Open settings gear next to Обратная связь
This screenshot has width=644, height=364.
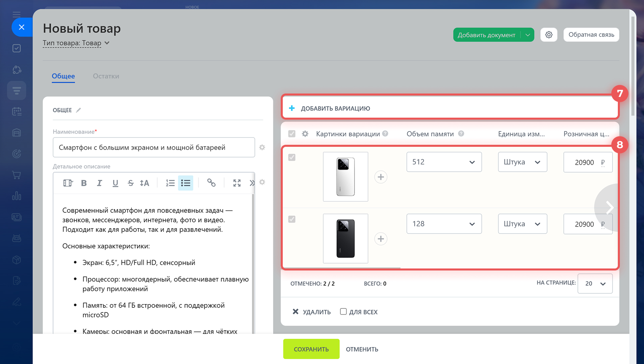click(x=549, y=35)
